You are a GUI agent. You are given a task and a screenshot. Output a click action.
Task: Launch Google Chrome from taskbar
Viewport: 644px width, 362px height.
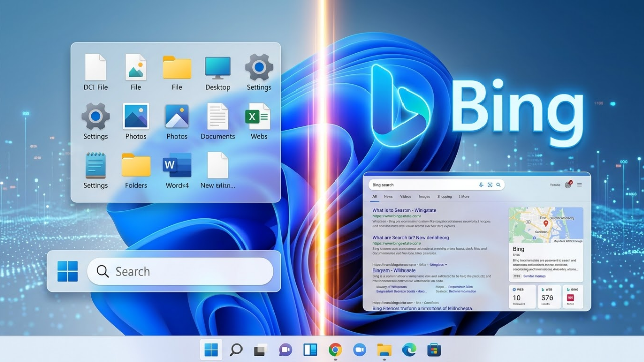point(335,350)
